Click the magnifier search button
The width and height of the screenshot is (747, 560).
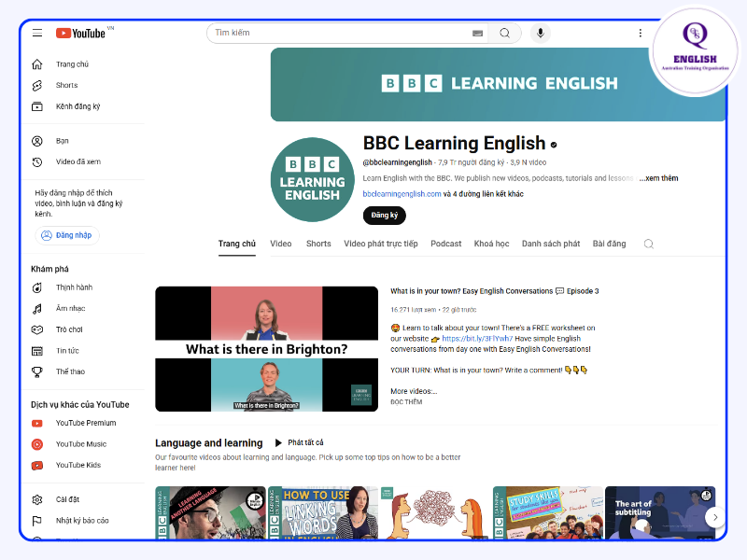point(505,33)
